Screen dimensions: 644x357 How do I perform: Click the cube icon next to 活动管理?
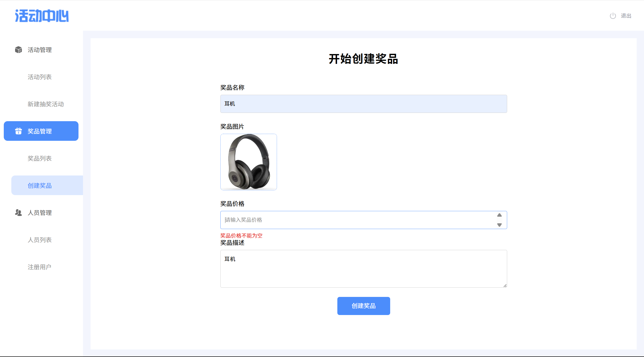[18, 50]
